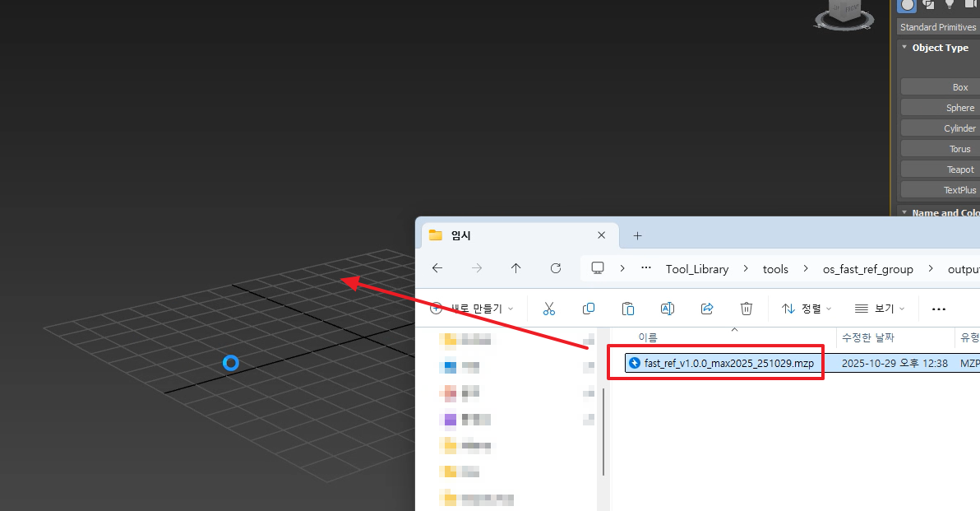
Task: Click the Cut scissors icon in Explorer
Action: click(549, 309)
